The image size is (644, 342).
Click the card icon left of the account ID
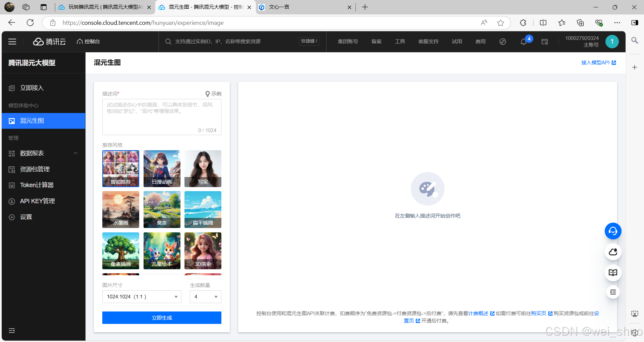(545, 42)
